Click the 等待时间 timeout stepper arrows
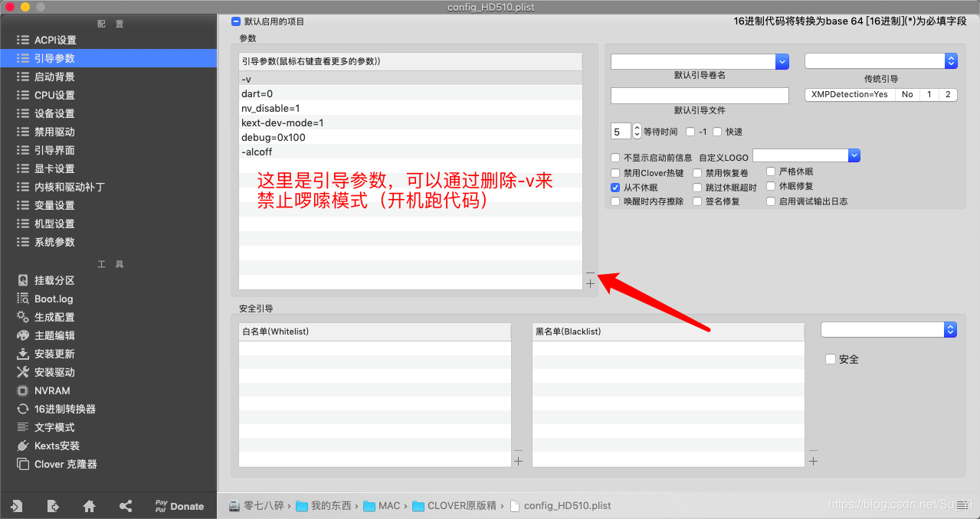Image resolution: width=980 pixels, height=519 pixels. pyautogui.click(x=637, y=131)
